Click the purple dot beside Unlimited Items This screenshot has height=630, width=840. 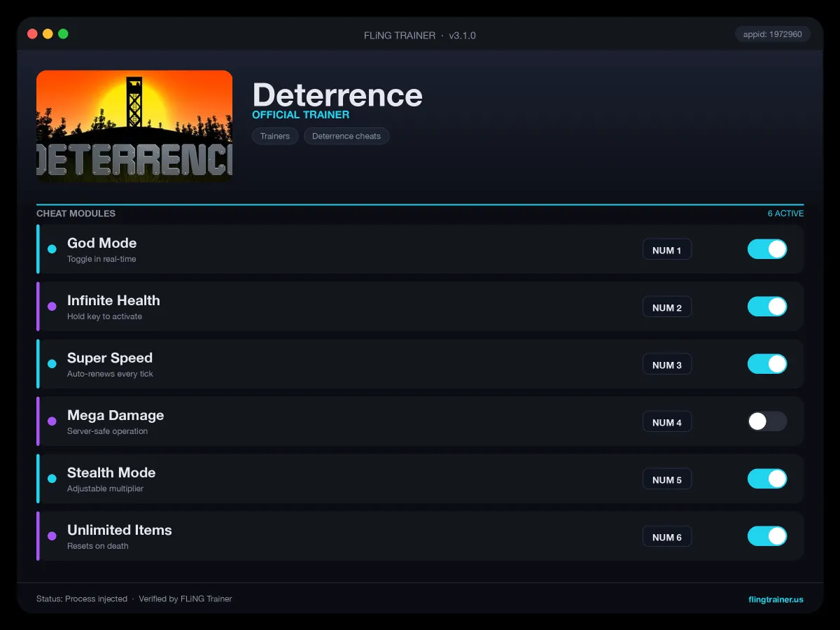click(52, 536)
